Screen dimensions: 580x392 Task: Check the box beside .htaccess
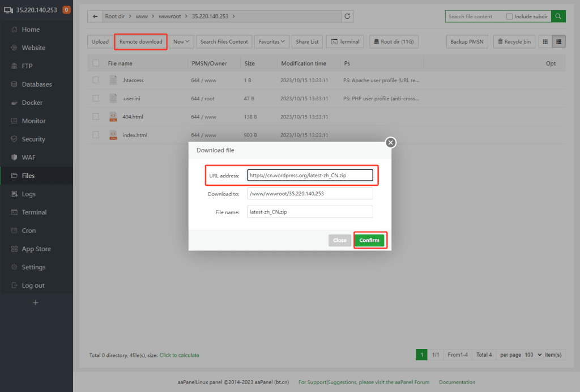tap(96, 80)
